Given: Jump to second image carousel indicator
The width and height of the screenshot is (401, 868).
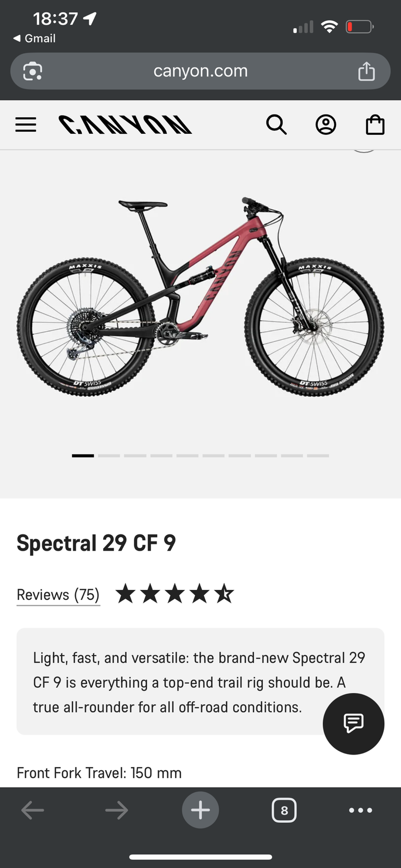Looking at the screenshot, I should tap(109, 456).
